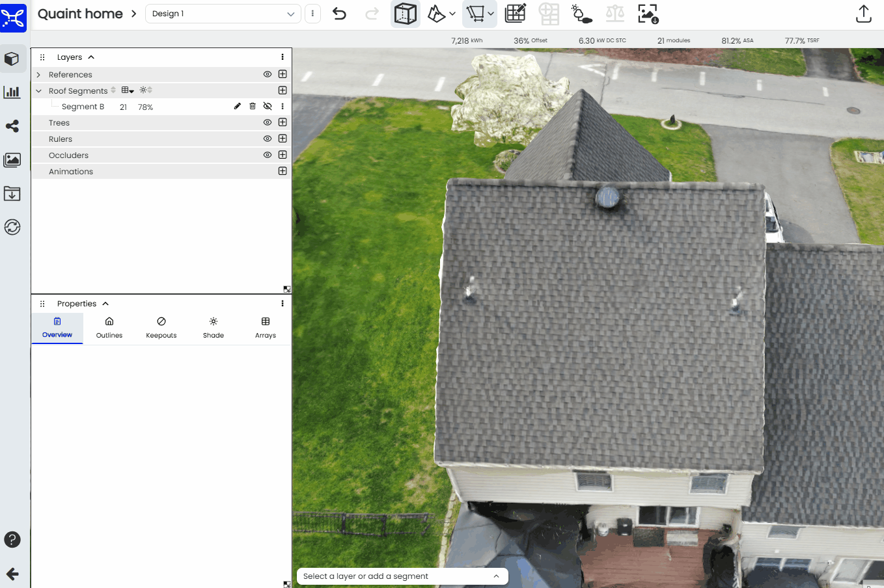The height and width of the screenshot is (588, 884).
Task: Toggle visibility of Trees layer
Action: tap(267, 122)
